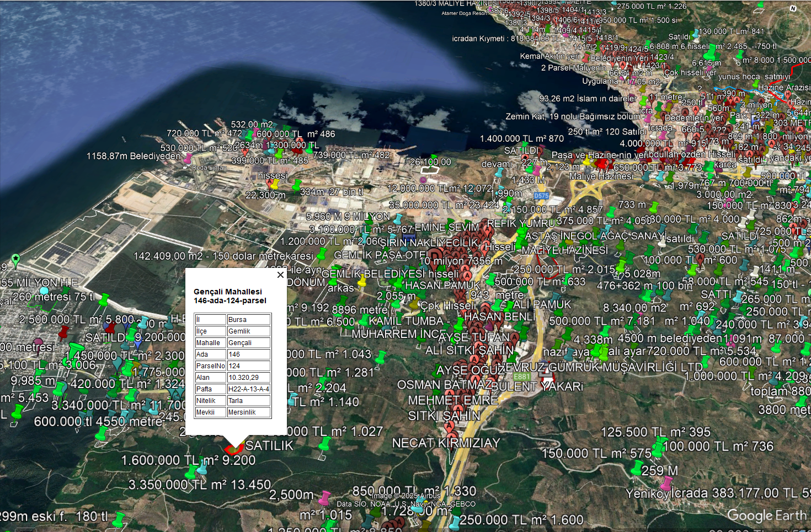Select the green pushpin at 299m eski f. 180 tl
811x532 pixels.
point(119,519)
